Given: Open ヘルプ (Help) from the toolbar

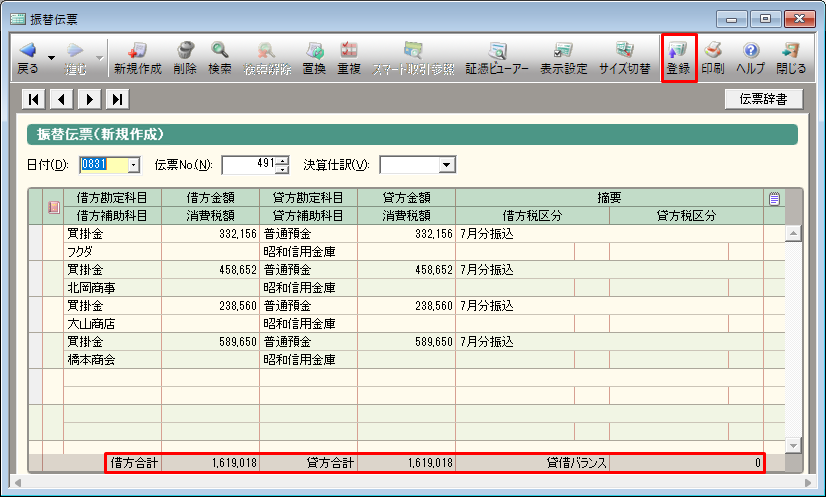Looking at the screenshot, I should pos(750,58).
